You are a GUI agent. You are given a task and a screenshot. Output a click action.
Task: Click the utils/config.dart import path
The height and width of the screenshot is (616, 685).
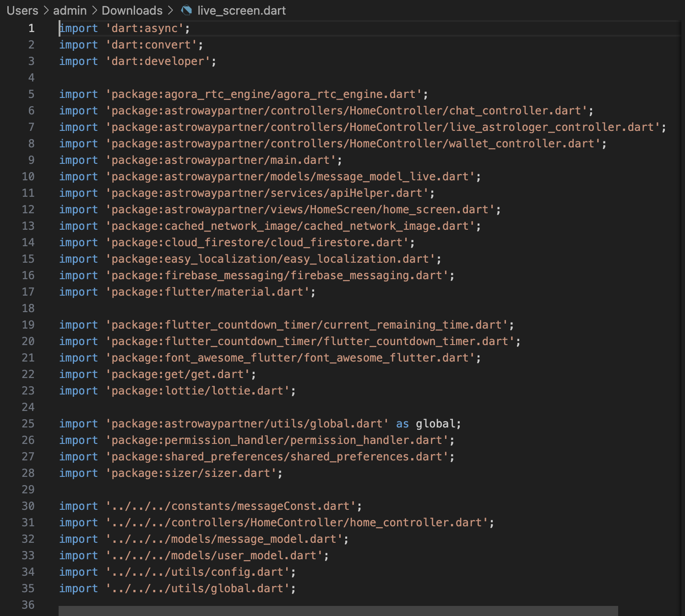[x=198, y=572]
